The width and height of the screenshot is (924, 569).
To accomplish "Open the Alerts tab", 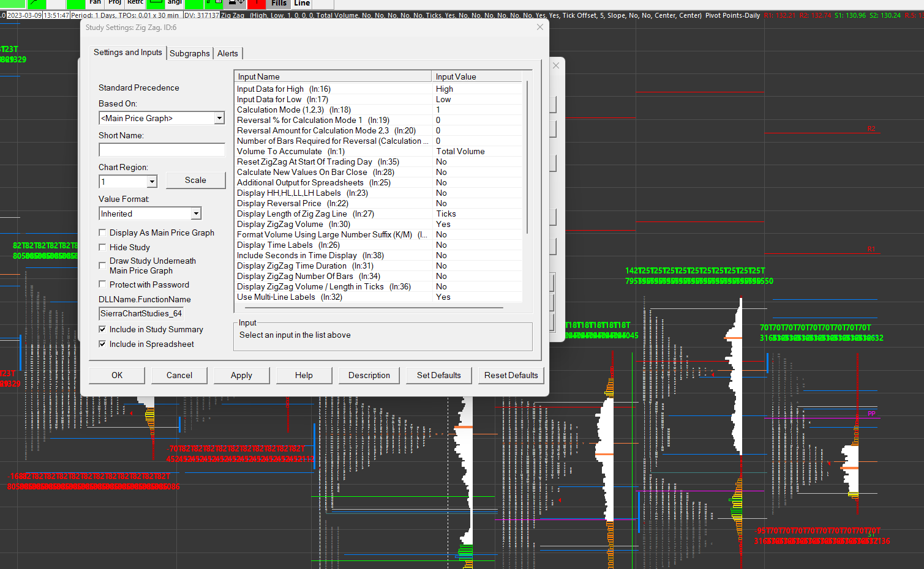I will (228, 53).
